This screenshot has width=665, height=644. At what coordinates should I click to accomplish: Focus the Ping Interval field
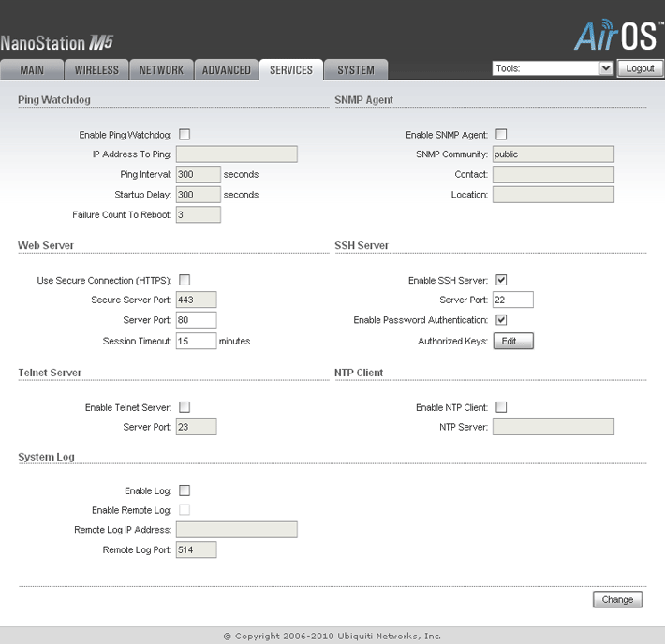(198, 174)
